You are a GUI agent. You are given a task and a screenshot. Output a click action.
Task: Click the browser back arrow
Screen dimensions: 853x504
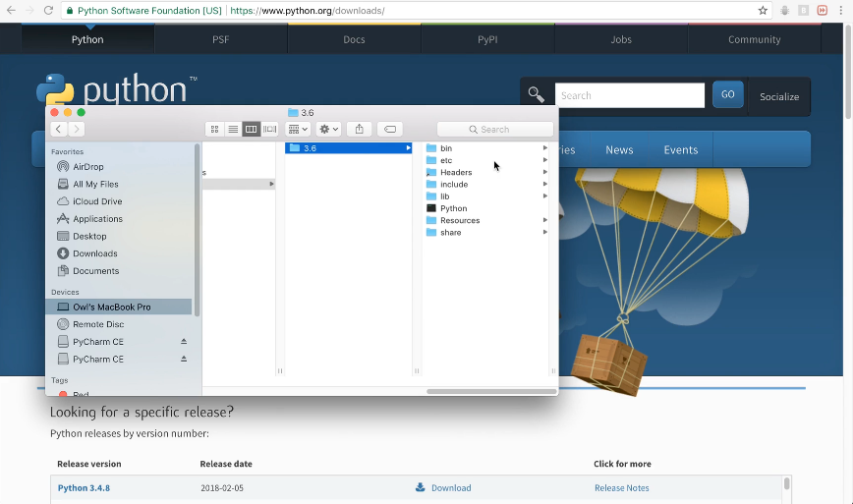pyautogui.click(x=11, y=11)
